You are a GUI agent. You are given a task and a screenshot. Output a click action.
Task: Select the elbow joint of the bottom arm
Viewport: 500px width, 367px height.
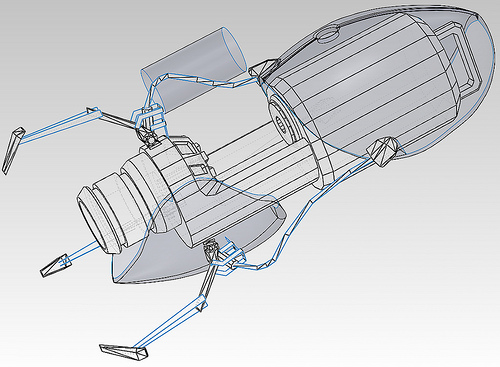tap(202, 303)
